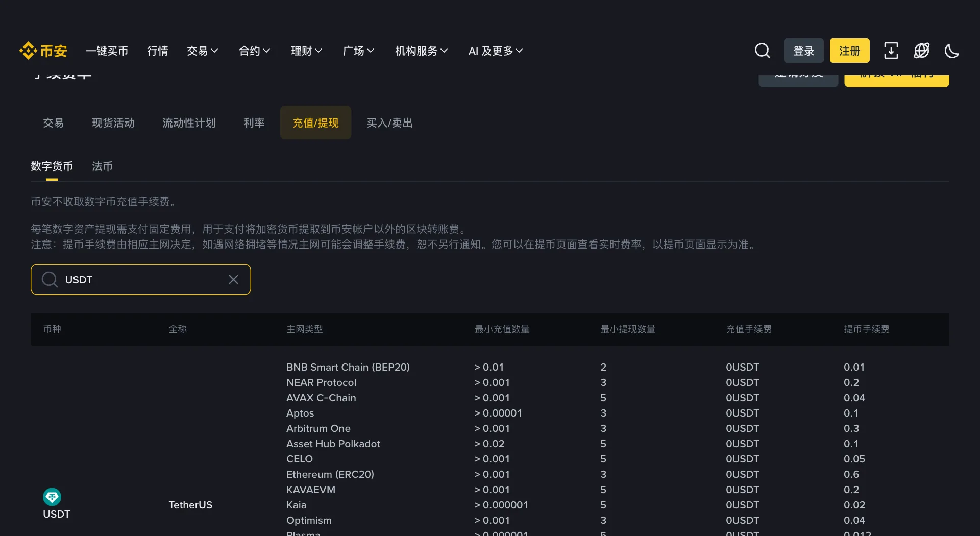Click the Asset Hub Polkadot row
The image size is (980, 536).
(333, 444)
